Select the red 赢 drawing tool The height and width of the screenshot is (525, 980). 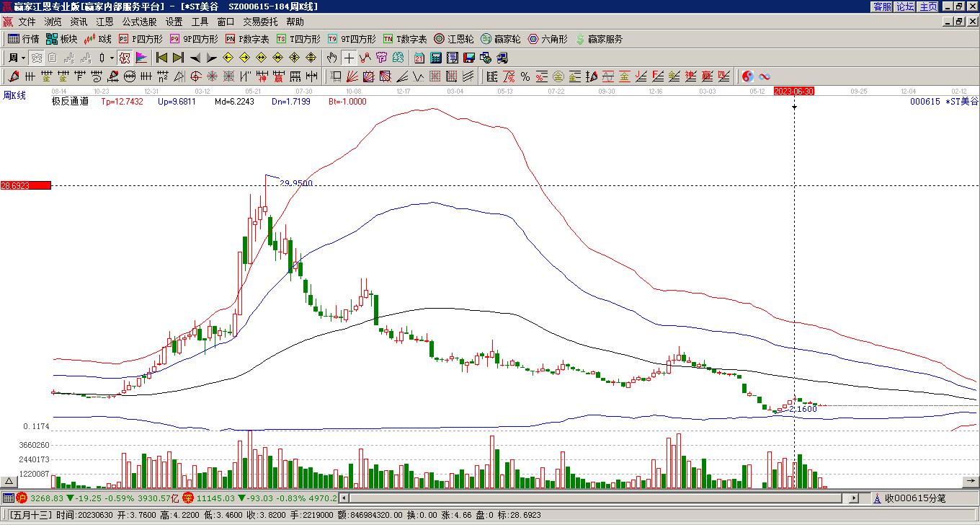point(278,76)
